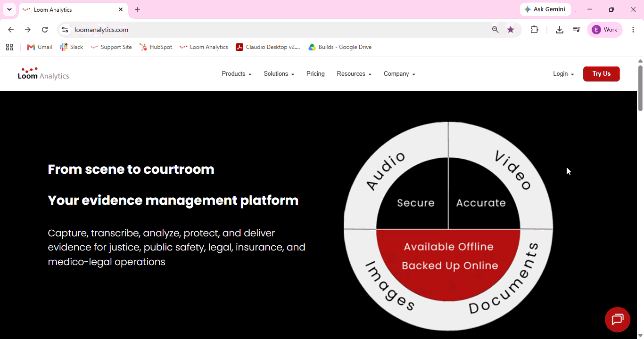Click the scrollbar up arrow
Viewport: 644px width, 339px height.
tap(640, 61)
